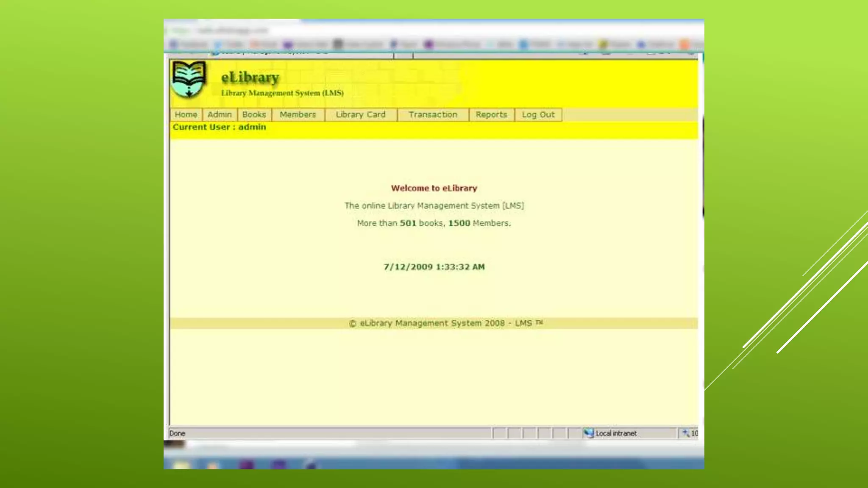Viewport: 868px width, 488px height.
Task: Click the eLibrary Management System 2008 footer
Action: (x=445, y=323)
